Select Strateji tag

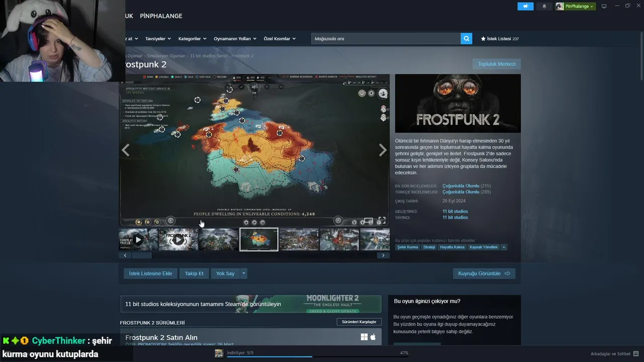coord(429,247)
